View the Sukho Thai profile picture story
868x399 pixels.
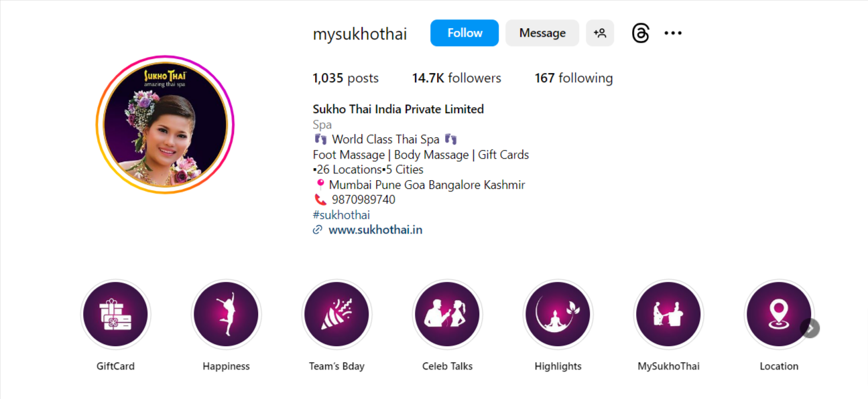(x=165, y=125)
